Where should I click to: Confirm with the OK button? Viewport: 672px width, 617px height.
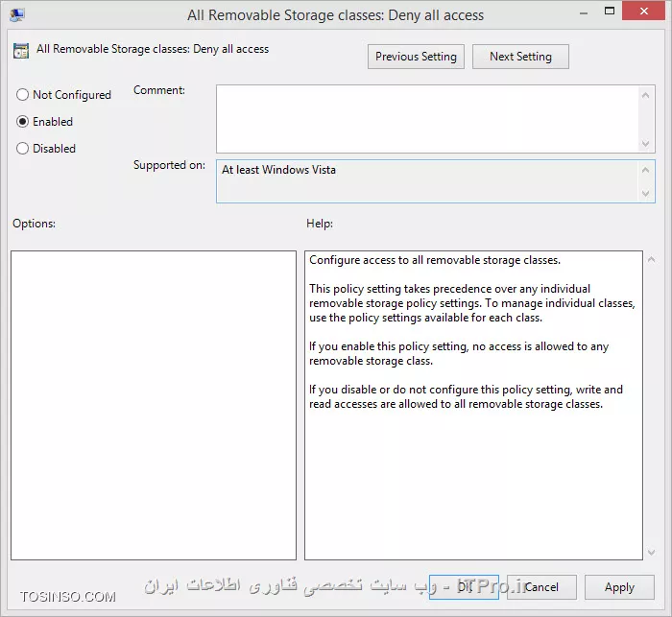coord(464,587)
